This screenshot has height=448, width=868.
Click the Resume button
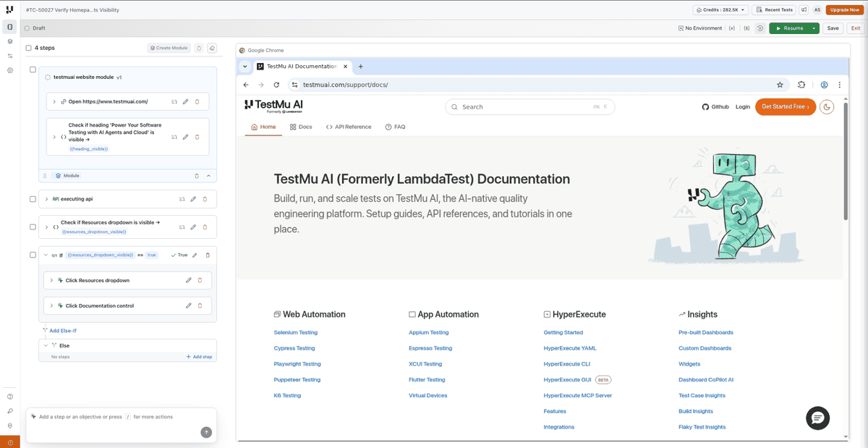[x=789, y=28]
